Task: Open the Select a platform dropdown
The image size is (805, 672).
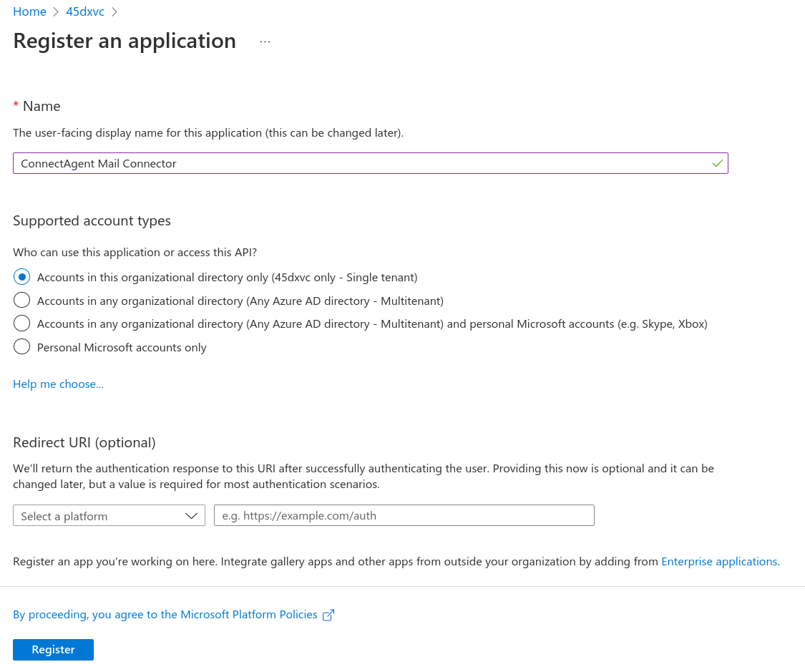Action: 109,516
